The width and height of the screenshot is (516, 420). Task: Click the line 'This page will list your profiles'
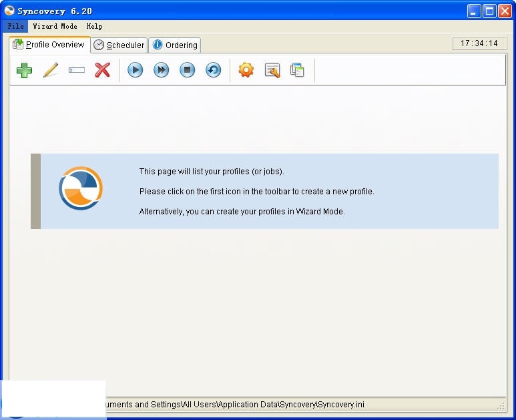(212, 172)
